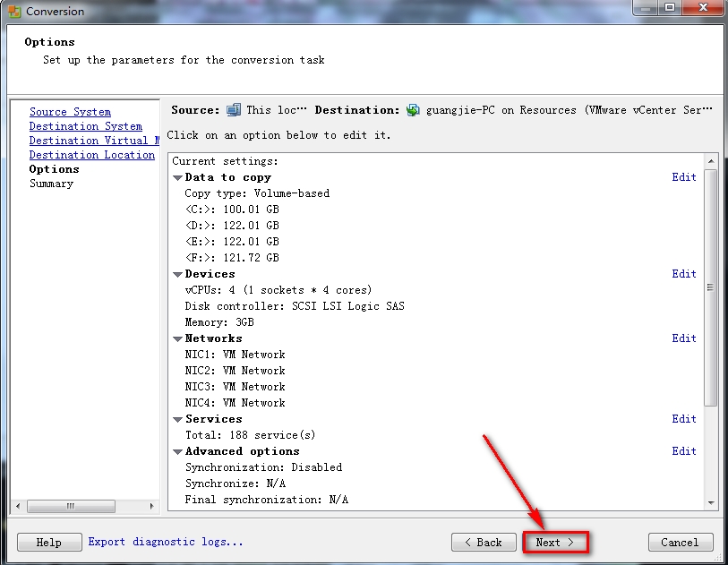The image size is (728, 565).
Task: Select the Final synchronization: N/A row
Action: [x=267, y=500]
